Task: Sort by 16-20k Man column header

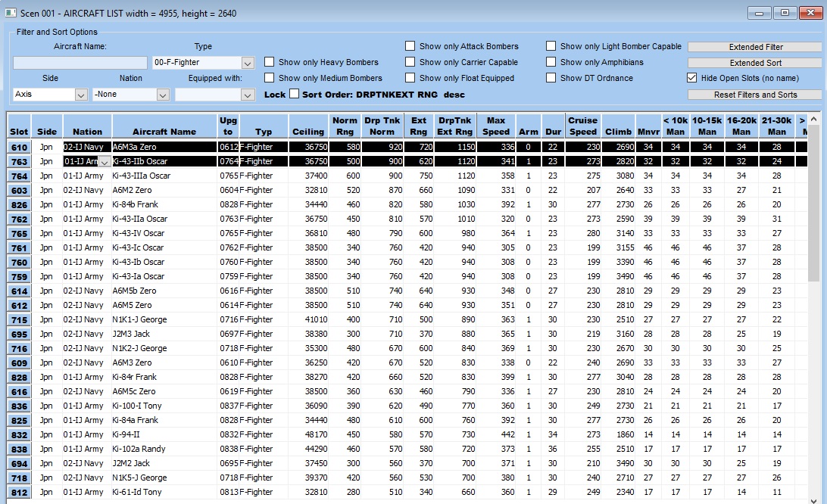Action: coord(741,126)
